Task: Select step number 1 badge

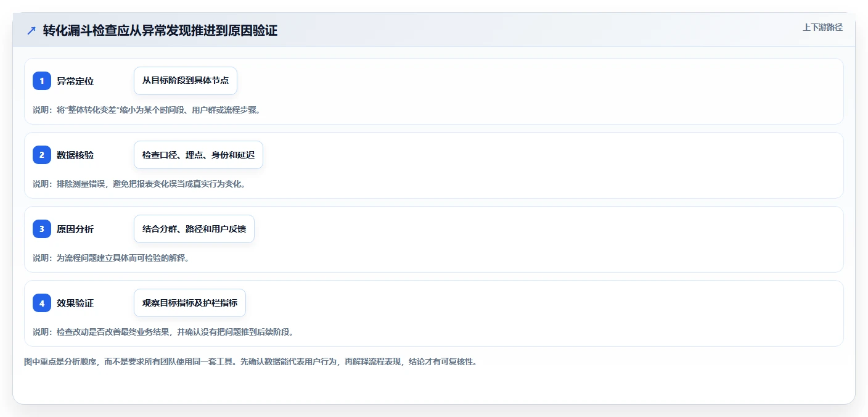Action: (42, 81)
